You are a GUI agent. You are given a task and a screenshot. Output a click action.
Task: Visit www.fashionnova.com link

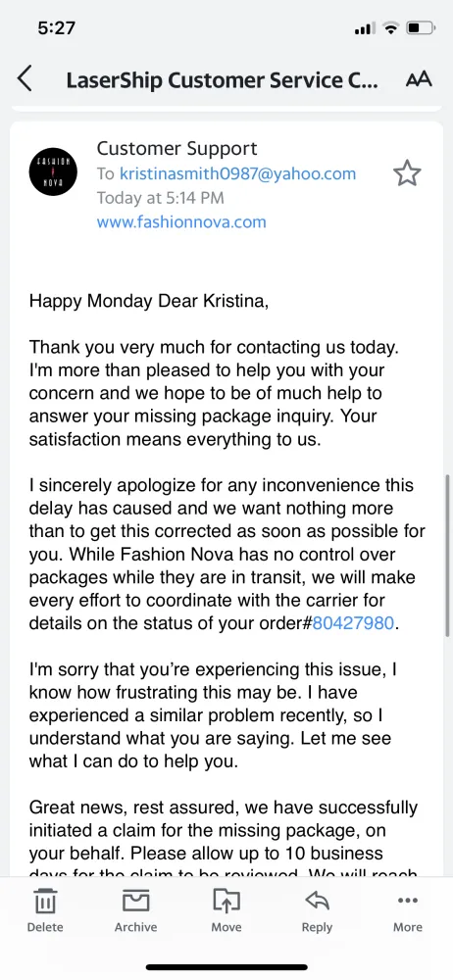(x=181, y=221)
